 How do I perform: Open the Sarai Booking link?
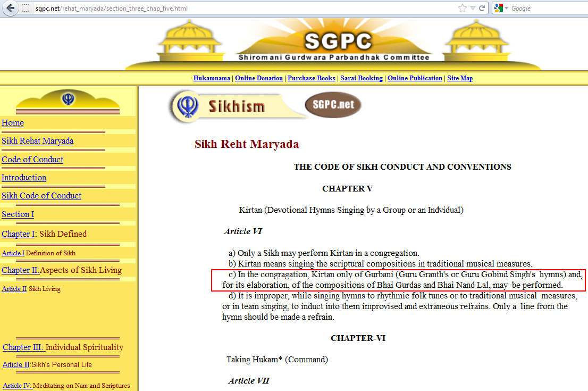pos(362,78)
